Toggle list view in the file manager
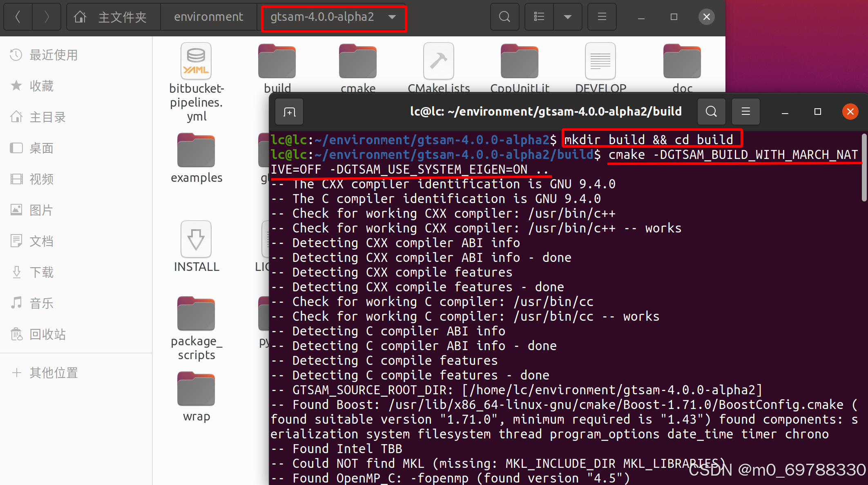The width and height of the screenshot is (868, 485). (538, 17)
